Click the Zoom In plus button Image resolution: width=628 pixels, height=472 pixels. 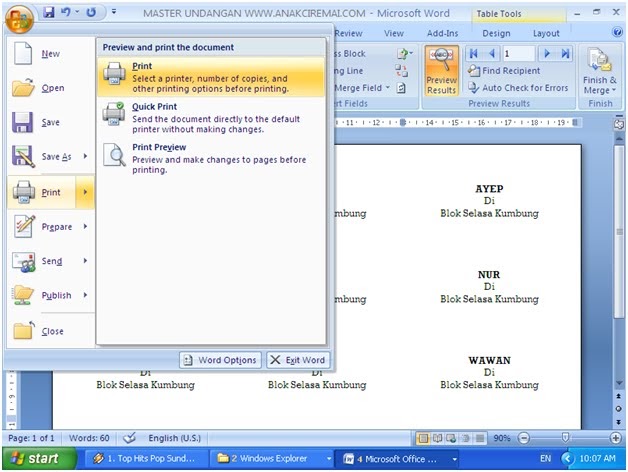coord(616,438)
